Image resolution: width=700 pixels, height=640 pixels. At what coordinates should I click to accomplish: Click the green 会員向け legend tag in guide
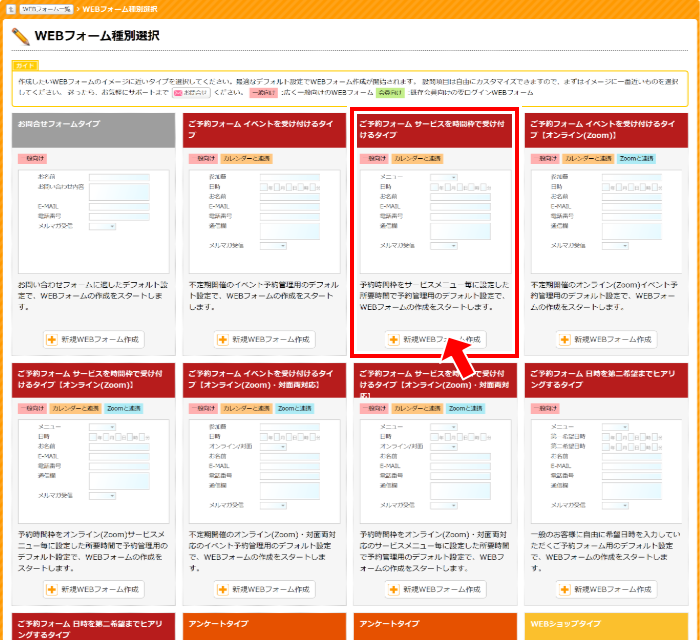[x=390, y=93]
